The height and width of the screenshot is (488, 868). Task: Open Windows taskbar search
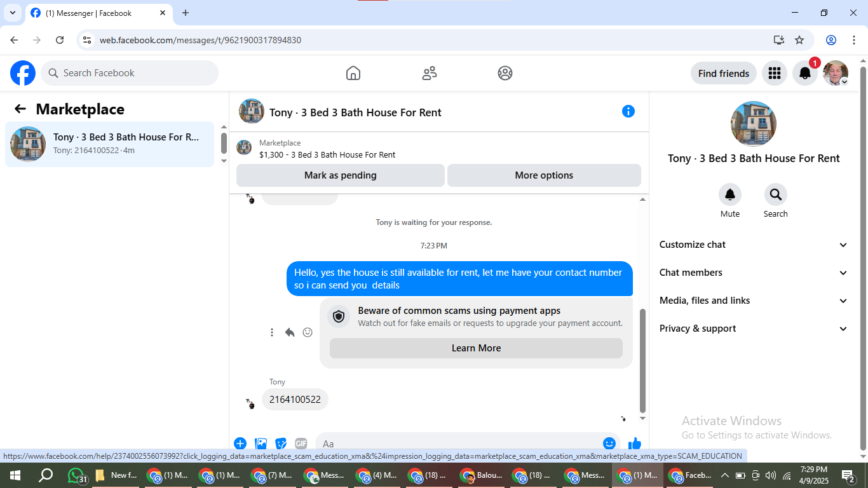46,475
